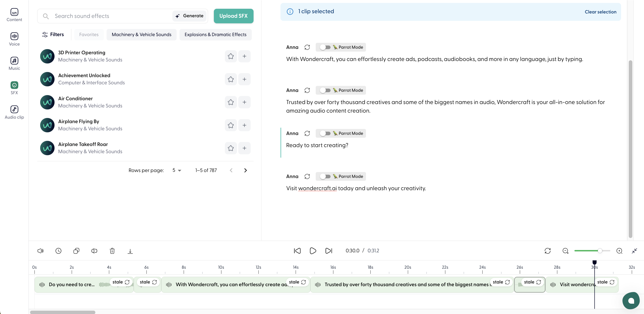The image size is (644, 314).
Task: Click the download icon in toolbar
Action: coord(130,251)
